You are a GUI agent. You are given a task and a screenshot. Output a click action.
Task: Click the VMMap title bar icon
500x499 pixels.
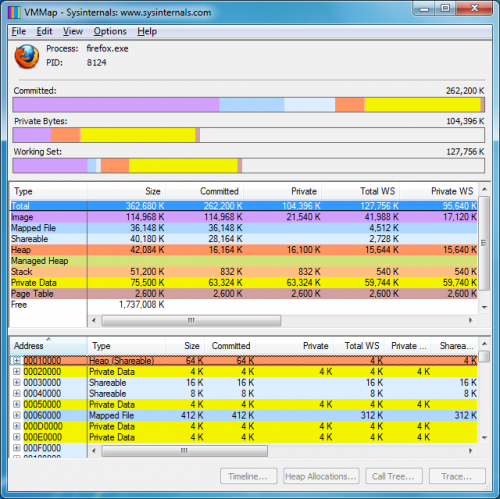pyautogui.click(x=14, y=13)
